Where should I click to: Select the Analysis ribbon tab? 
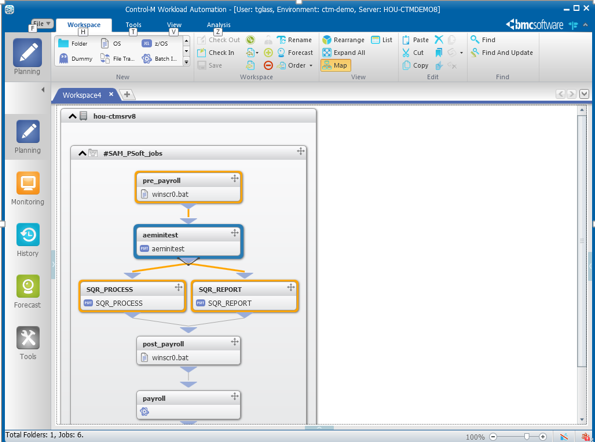(x=219, y=25)
